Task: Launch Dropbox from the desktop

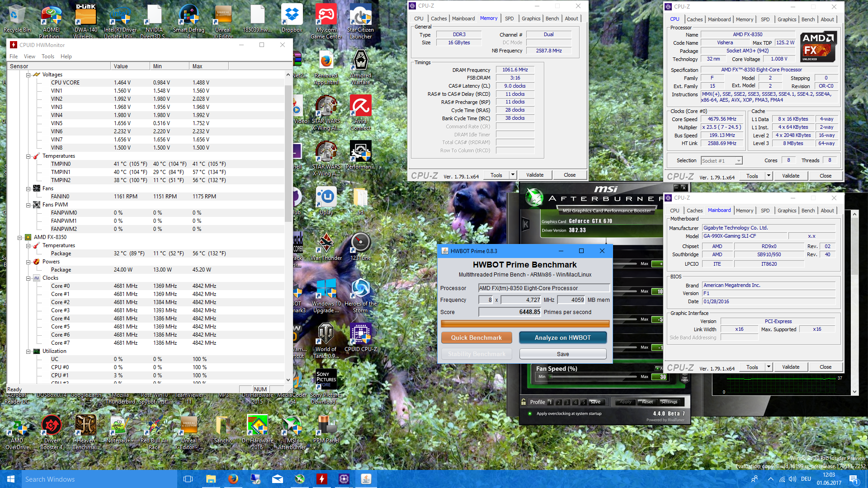Action: coord(292,19)
